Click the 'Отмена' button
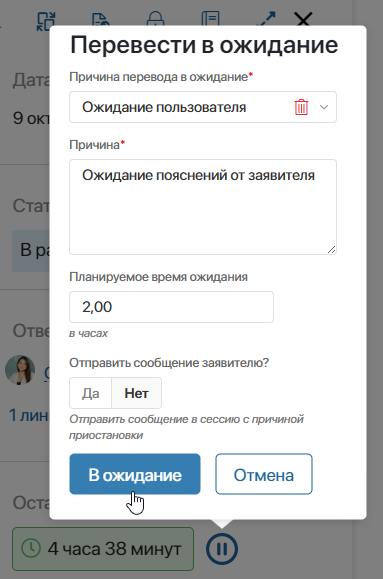Image resolution: width=383 pixels, height=579 pixels. pyautogui.click(x=264, y=474)
